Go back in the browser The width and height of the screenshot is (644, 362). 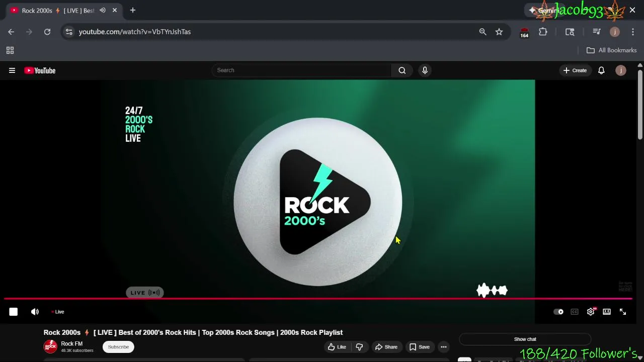click(11, 32)
